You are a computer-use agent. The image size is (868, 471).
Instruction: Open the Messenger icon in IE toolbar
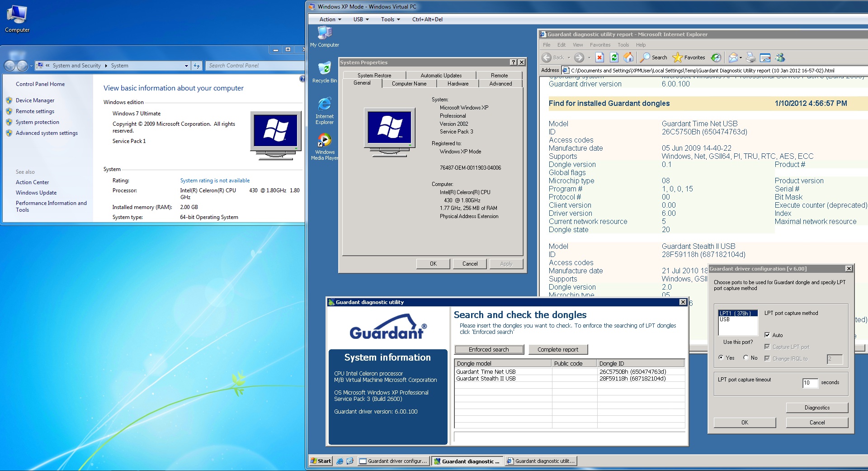(780, 57)
